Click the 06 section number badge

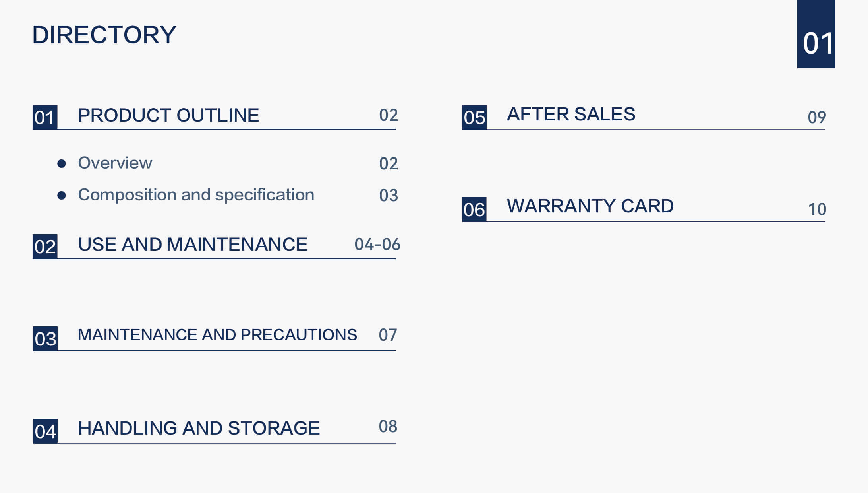click(474, 210)
